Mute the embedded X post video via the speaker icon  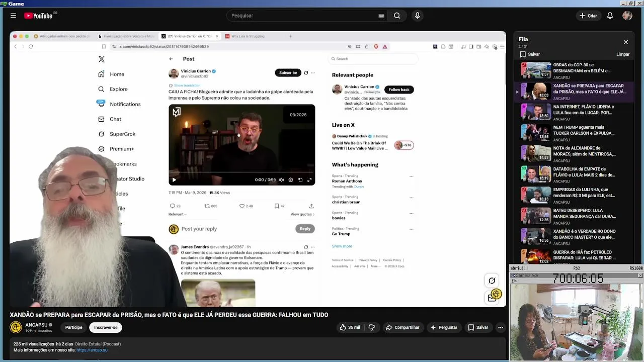[281, 179]
